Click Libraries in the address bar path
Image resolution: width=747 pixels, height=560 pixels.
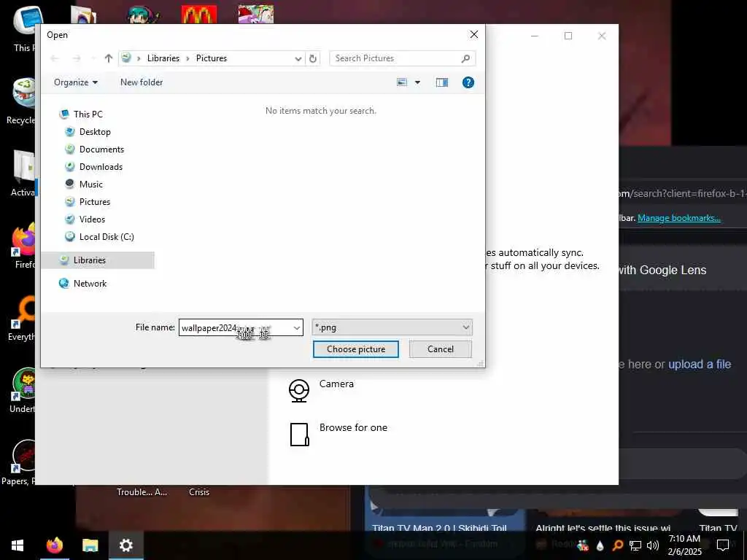pyautogui.click(x=163, y=58)
